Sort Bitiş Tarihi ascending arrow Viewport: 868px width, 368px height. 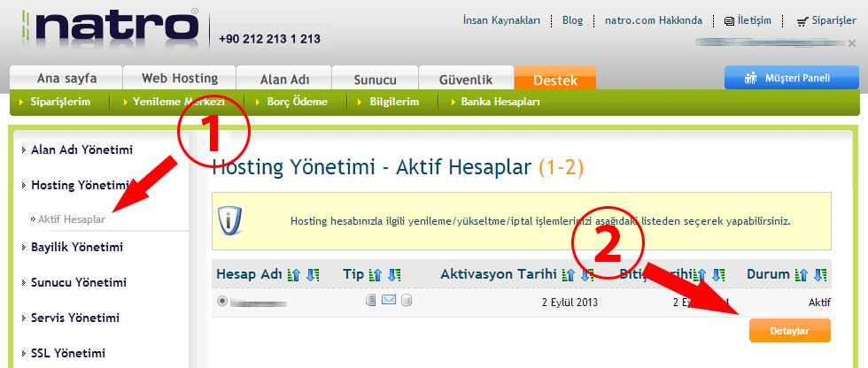pyautogui.click(x=700, y=274)
